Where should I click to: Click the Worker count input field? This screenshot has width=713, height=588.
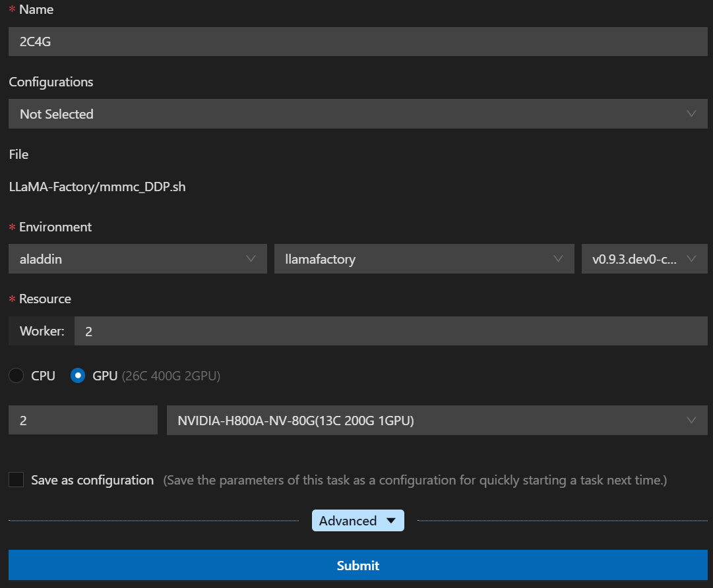point(390,331)
